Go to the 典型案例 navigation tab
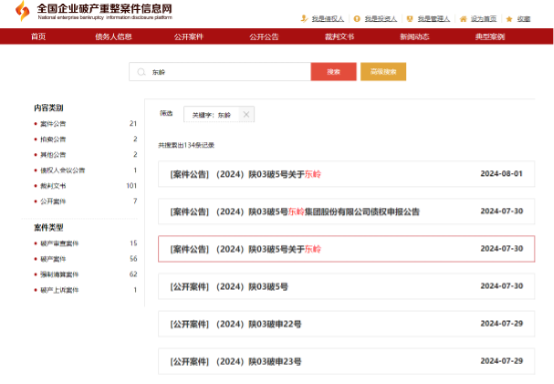554x384 pixels. click(490, 37)
